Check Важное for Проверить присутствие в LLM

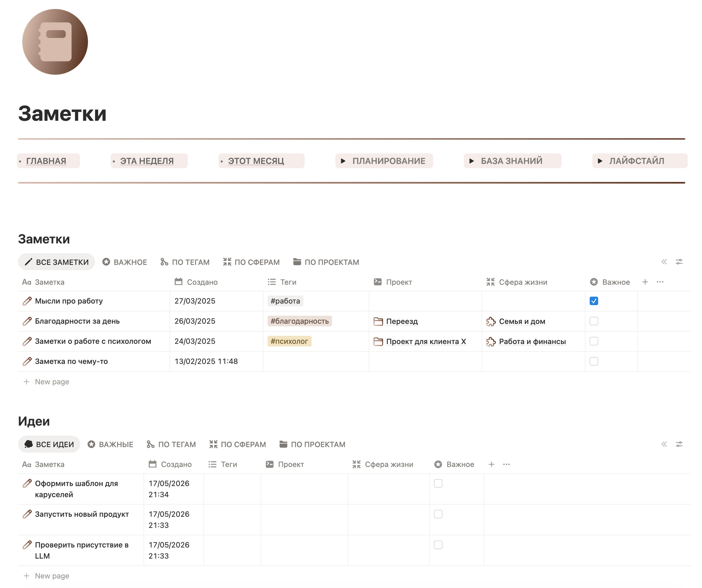pyautogui.click(x=438, y=545)
